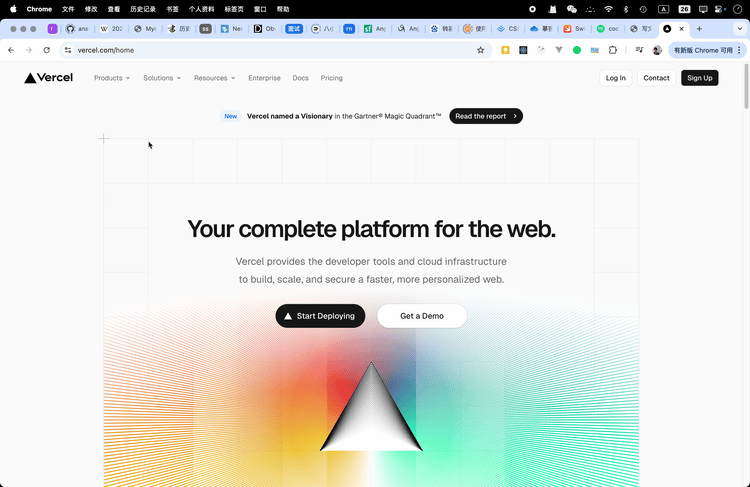Click the Get a Demo button
The width and height of the screenshot is (750, 487).
click(x=422, y=316)
